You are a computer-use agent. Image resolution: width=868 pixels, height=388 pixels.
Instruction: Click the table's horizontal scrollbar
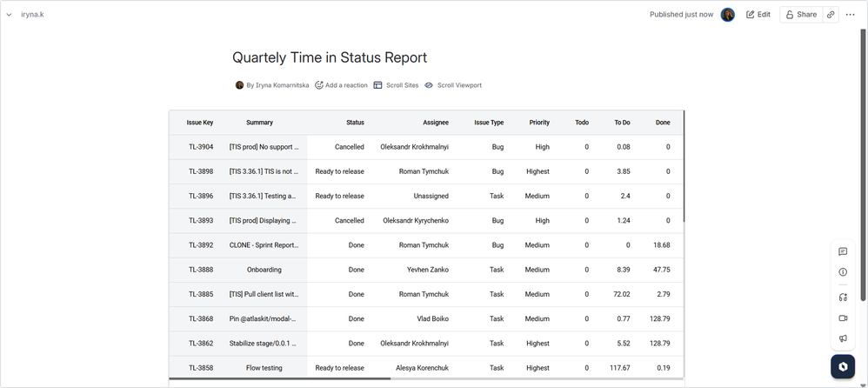tap(280, 378)
